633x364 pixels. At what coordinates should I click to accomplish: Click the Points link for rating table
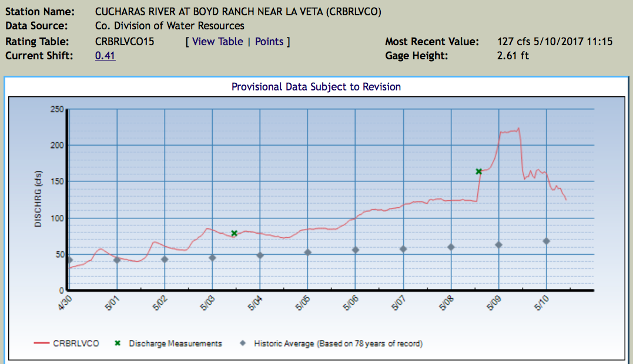point(269,42)
